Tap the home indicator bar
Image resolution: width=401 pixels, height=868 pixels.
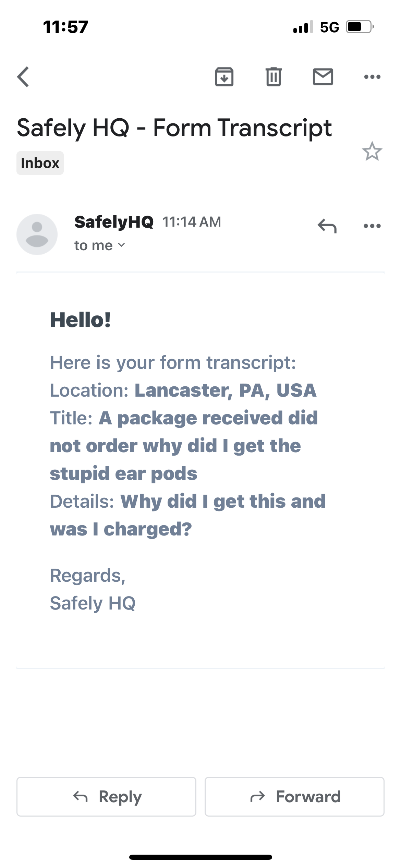point(200,857)
